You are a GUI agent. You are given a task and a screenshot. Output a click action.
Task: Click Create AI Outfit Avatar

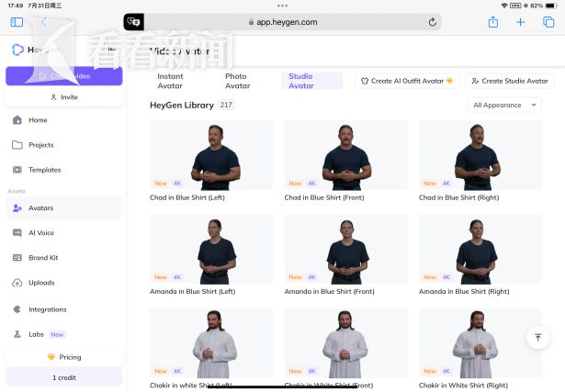tap(407, 81)
